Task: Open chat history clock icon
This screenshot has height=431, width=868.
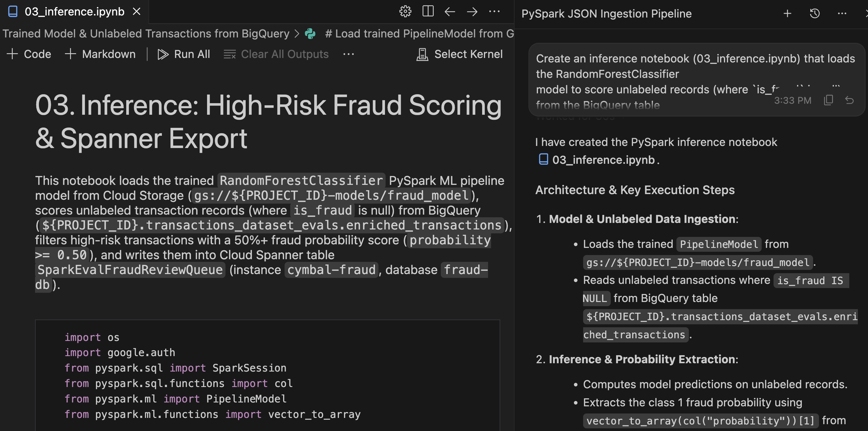Action: [815, 13]
